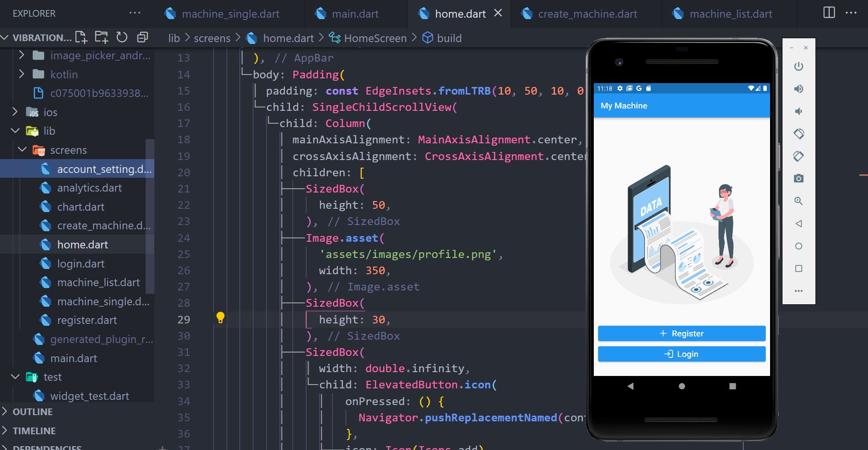
Task: Rotate the emulated device using rotate icon
Action: click(798, 134)
